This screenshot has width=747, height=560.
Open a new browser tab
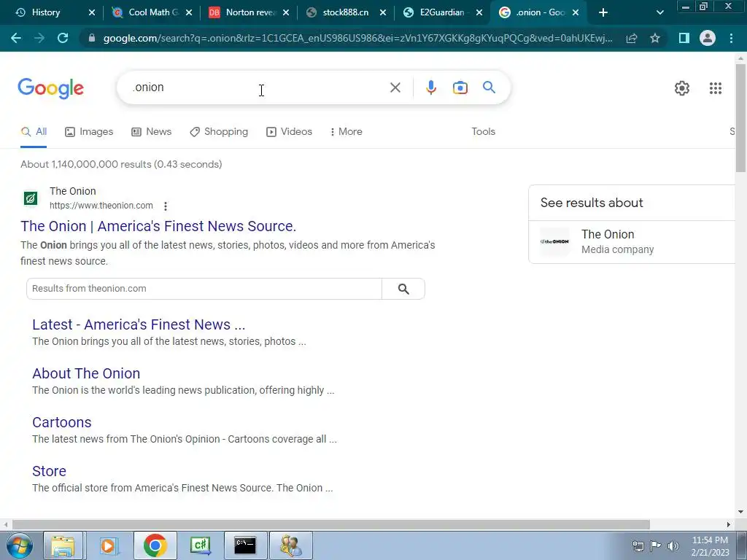603,12
